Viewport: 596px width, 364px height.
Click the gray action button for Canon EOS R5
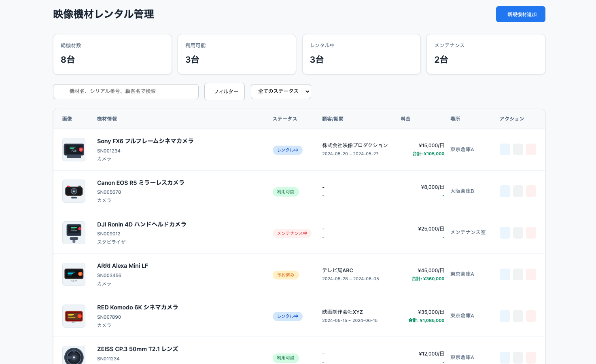518,191
